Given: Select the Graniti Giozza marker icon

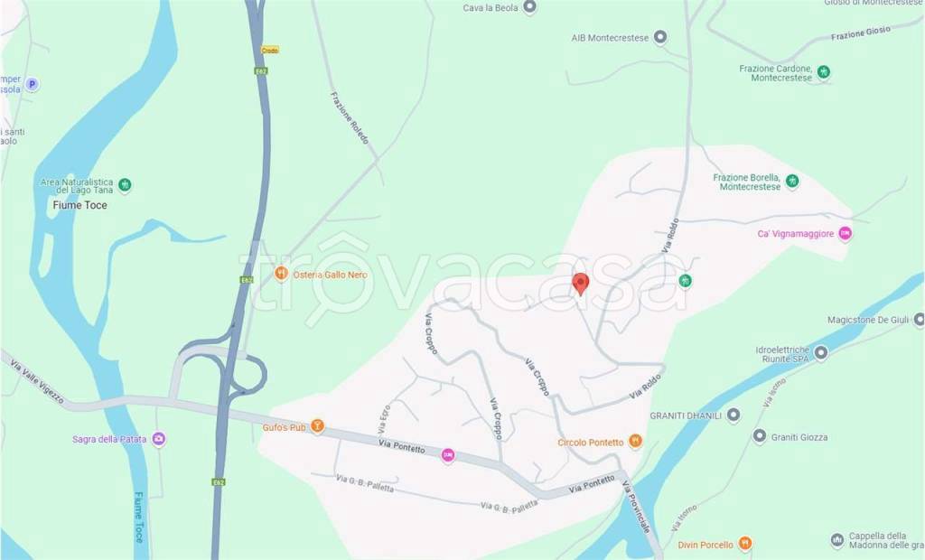Looking at the screenshot, I should [x=760, y=436].
